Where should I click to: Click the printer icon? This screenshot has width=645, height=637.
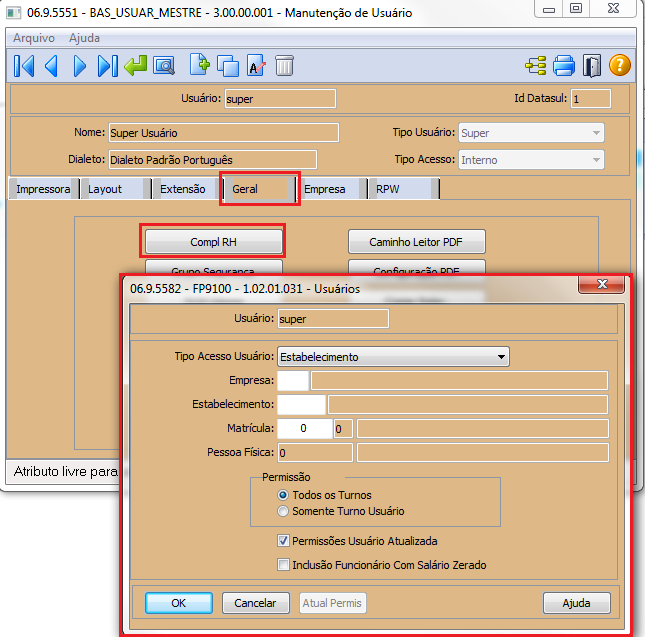(564, 66)
